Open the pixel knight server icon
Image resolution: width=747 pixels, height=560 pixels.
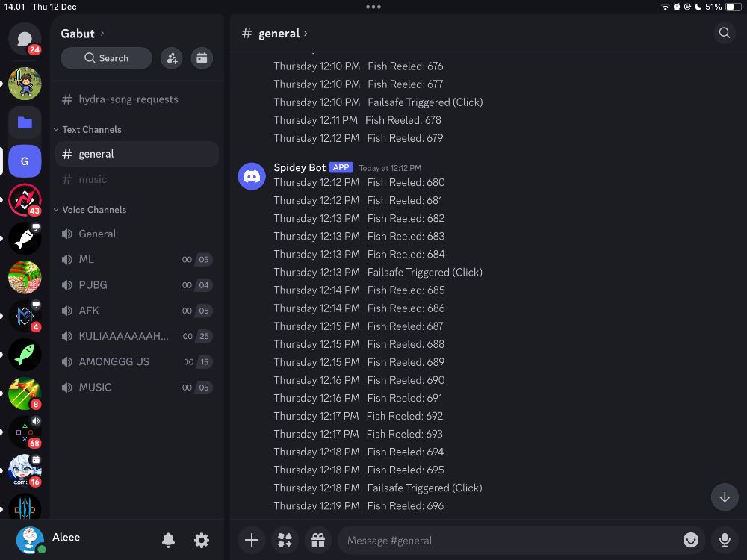pyautogui.click(x=25, y=84)
